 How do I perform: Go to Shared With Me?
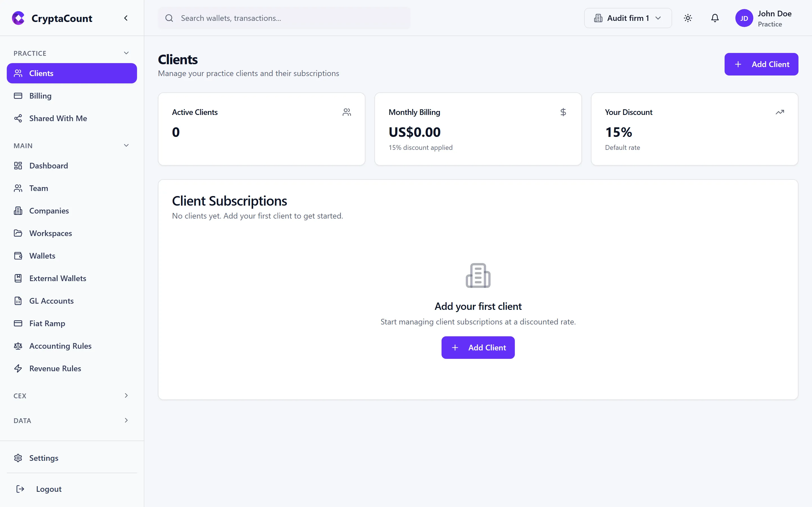(x=58, y=118)
